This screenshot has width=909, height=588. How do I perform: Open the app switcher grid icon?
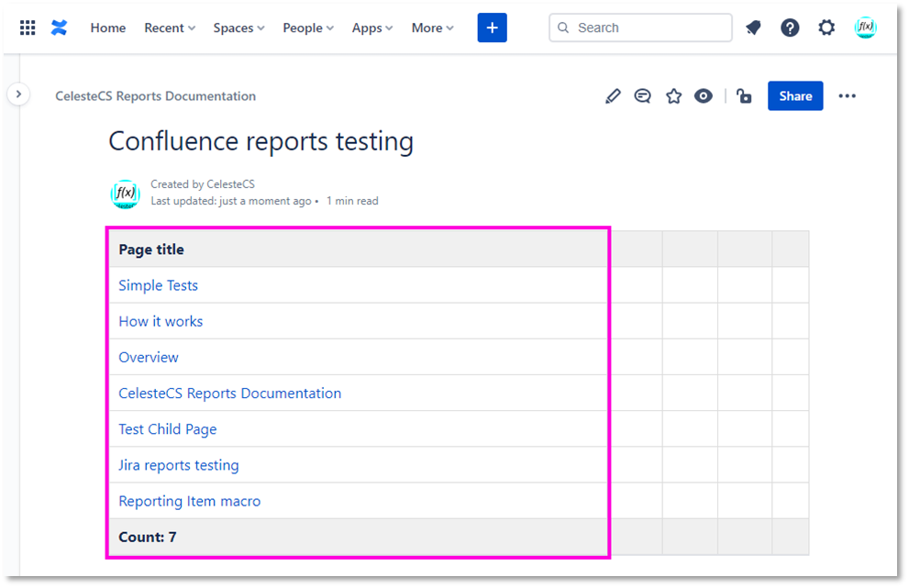coord(28,28)
